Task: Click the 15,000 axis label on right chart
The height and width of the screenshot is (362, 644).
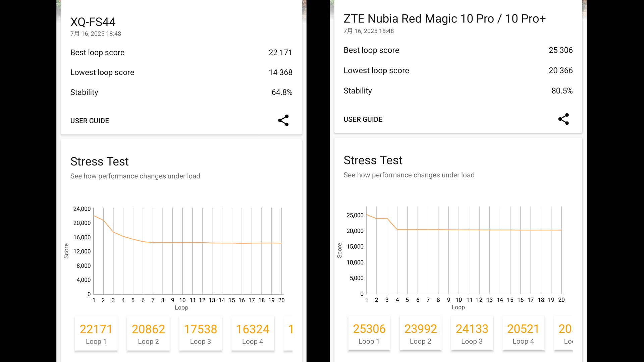Action: [x=355, y=247]
